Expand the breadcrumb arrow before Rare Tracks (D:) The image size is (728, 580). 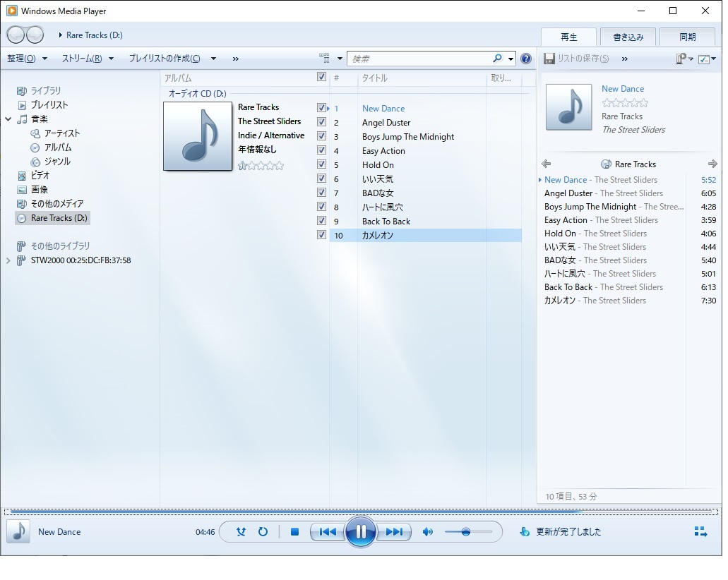[60, 35]
